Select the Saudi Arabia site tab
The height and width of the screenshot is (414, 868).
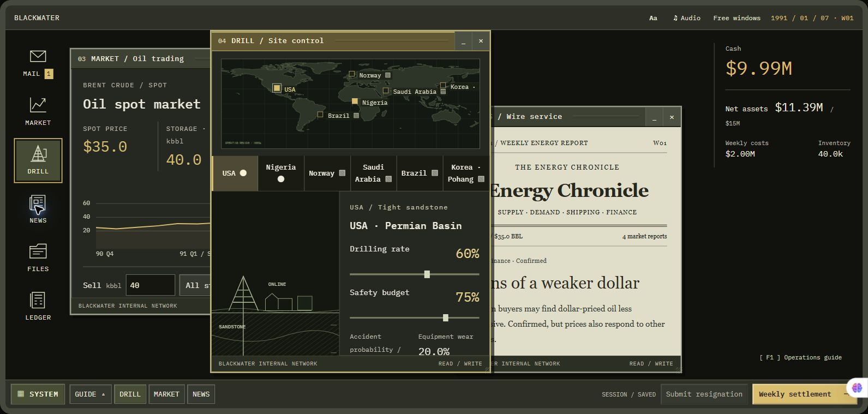373,173
